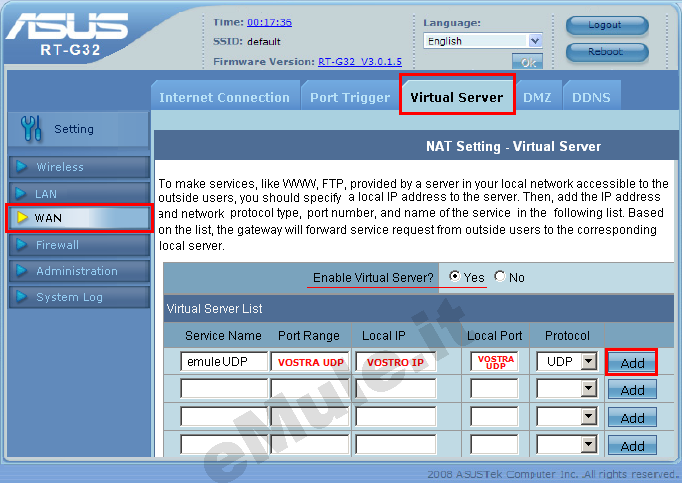Switch to the DDNS tab

coord(592,97)
